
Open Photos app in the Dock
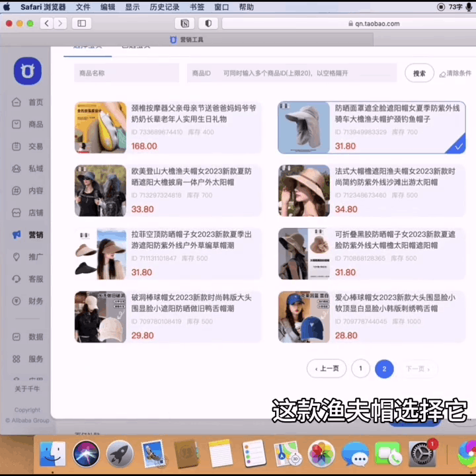tap(321, 454)
